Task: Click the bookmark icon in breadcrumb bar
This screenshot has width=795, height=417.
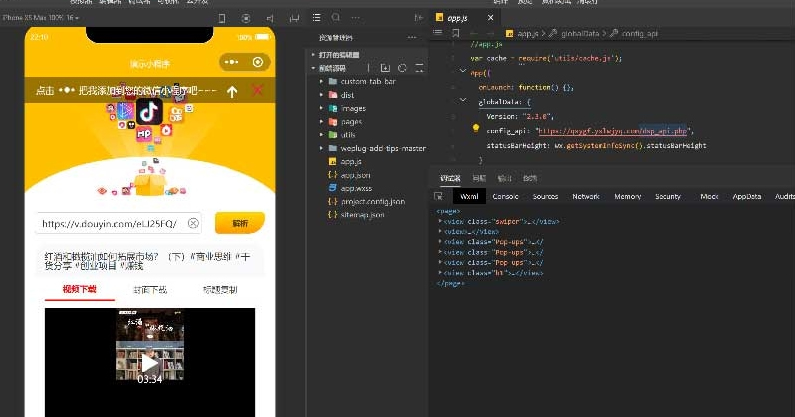Action: click(456, 33)
